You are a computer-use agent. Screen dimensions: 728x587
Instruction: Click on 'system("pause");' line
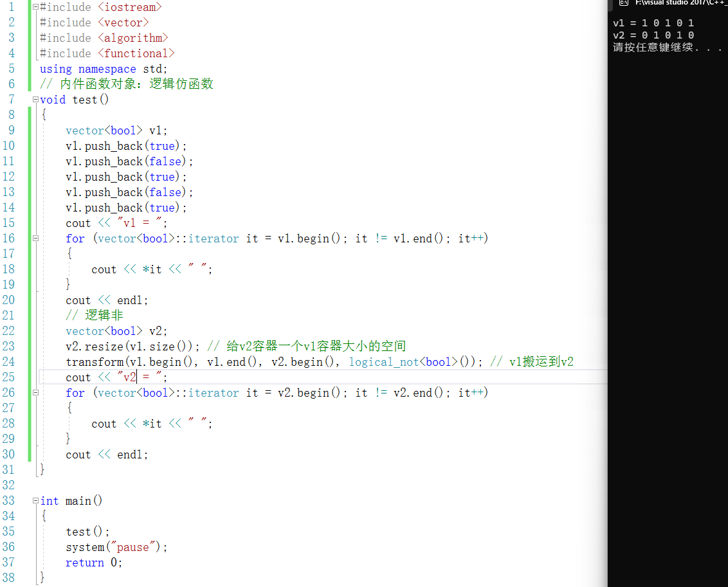116,547
